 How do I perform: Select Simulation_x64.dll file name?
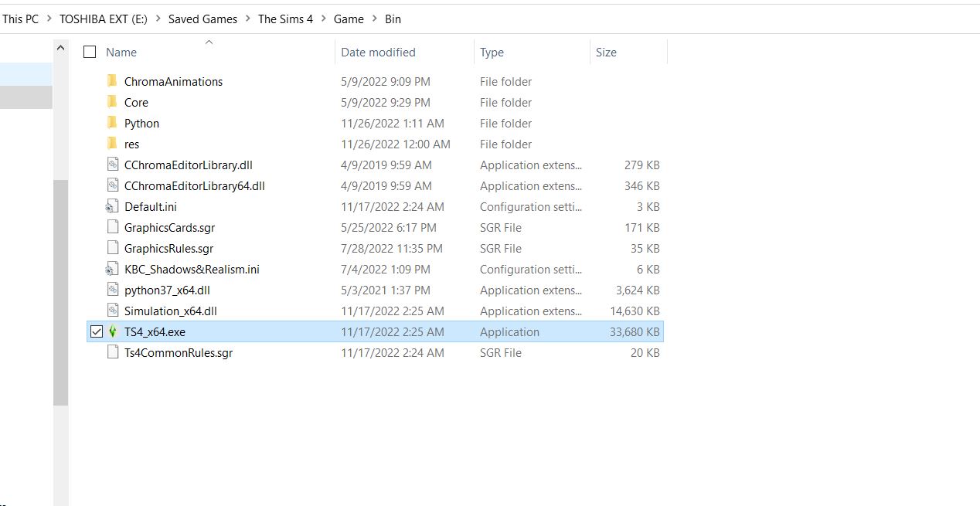click(171, 311)
